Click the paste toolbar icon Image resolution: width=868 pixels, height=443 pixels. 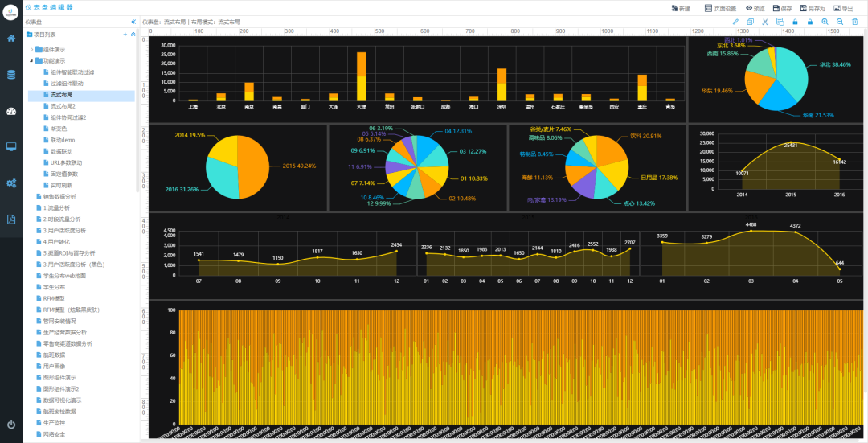coord(780,22)
